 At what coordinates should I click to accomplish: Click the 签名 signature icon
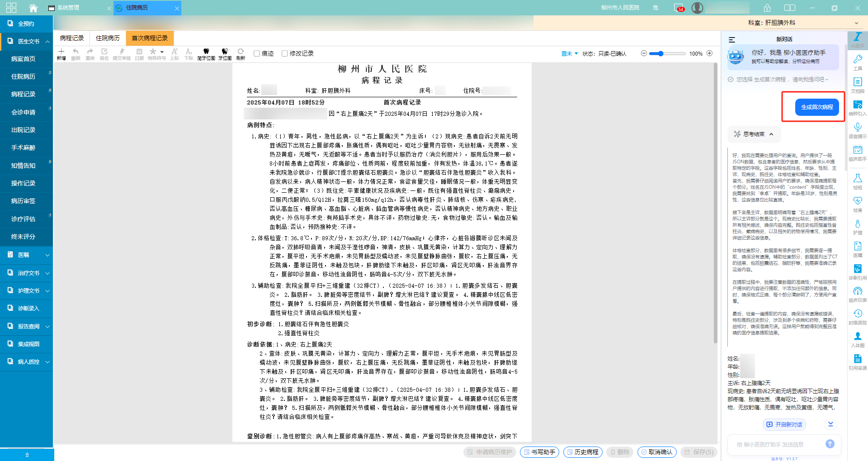pos(104,52)
